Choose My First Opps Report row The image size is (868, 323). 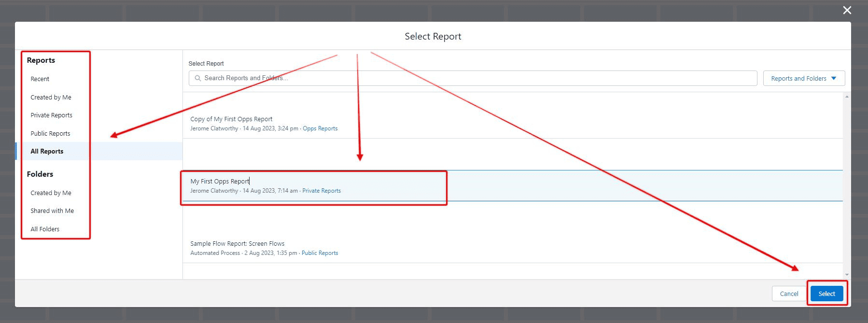pyautogui.click(x=513, y=185)
